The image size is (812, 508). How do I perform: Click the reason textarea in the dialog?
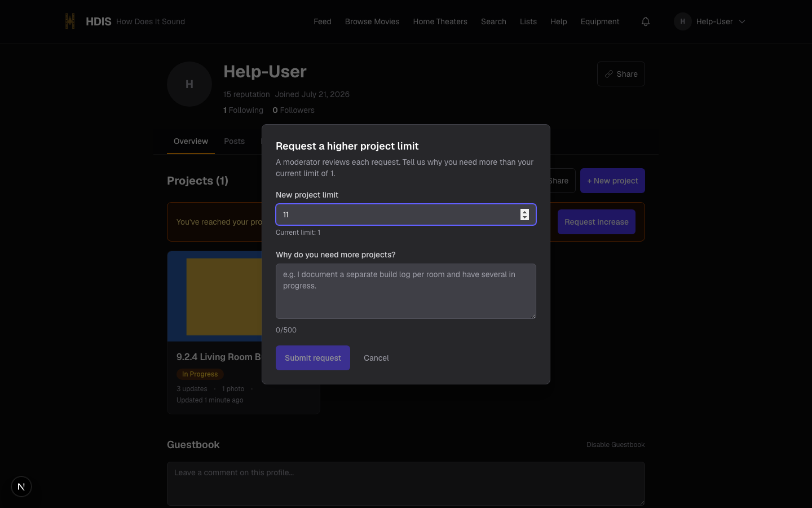click(406, 291)
